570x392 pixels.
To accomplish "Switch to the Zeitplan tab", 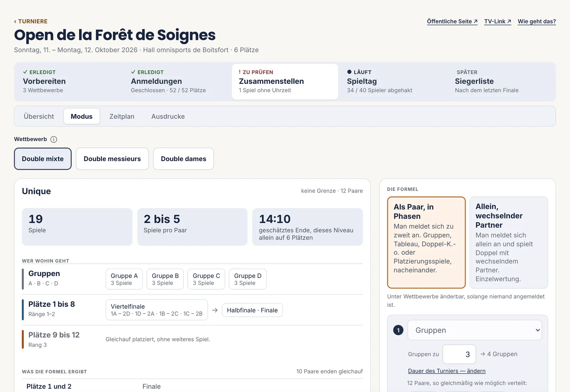I will [122, 117].
